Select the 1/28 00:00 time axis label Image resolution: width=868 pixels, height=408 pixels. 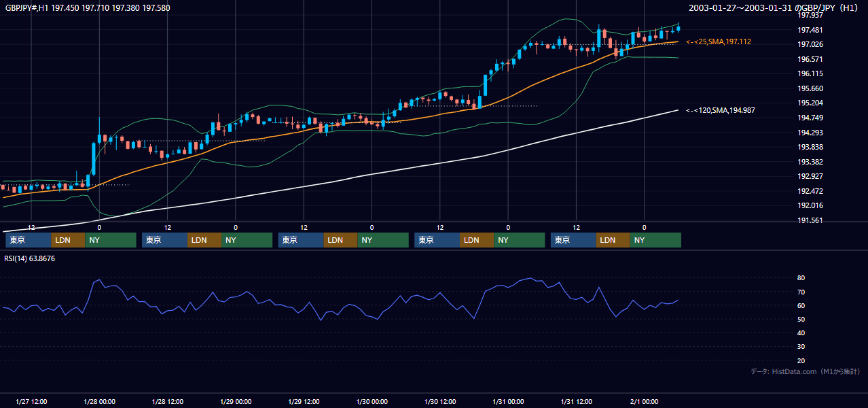[x=99, y=402]
